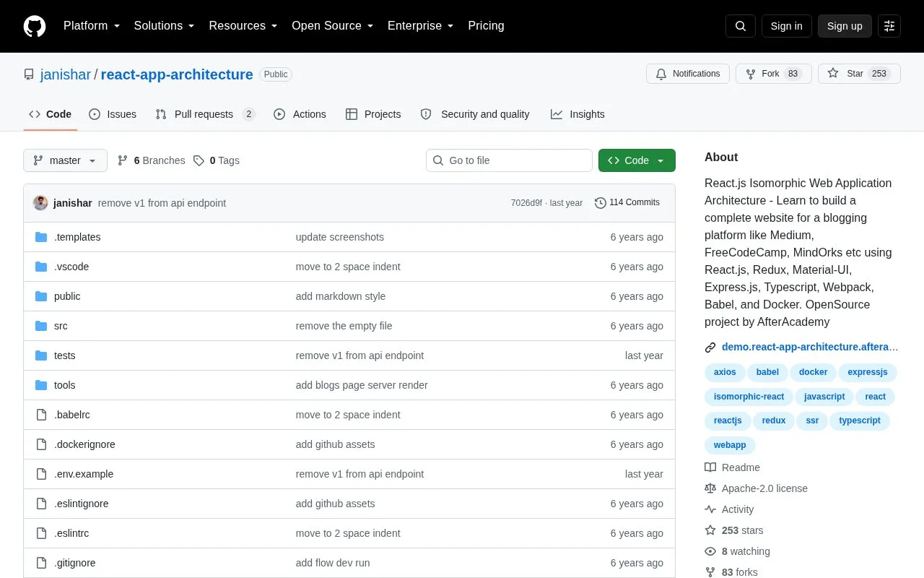Open the Pricing link
The image size is (924, 578).
click(x=486, y=26)
